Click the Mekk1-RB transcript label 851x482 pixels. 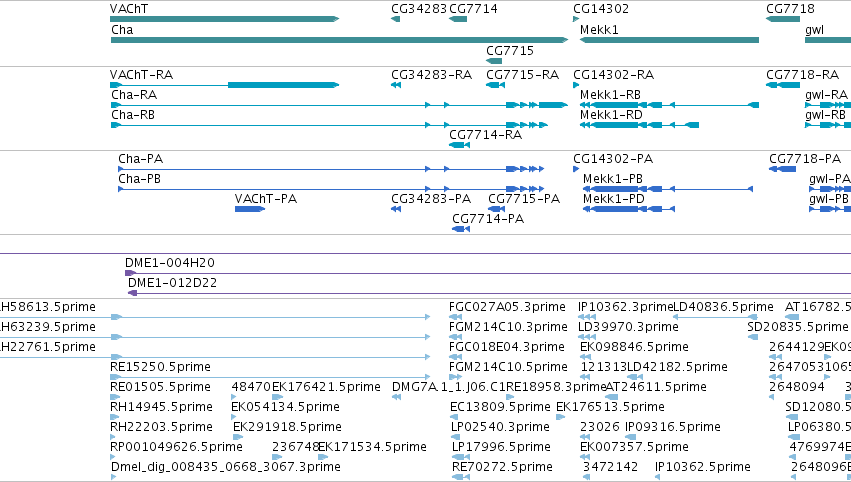pyautogui.click(x=611, y=94)
